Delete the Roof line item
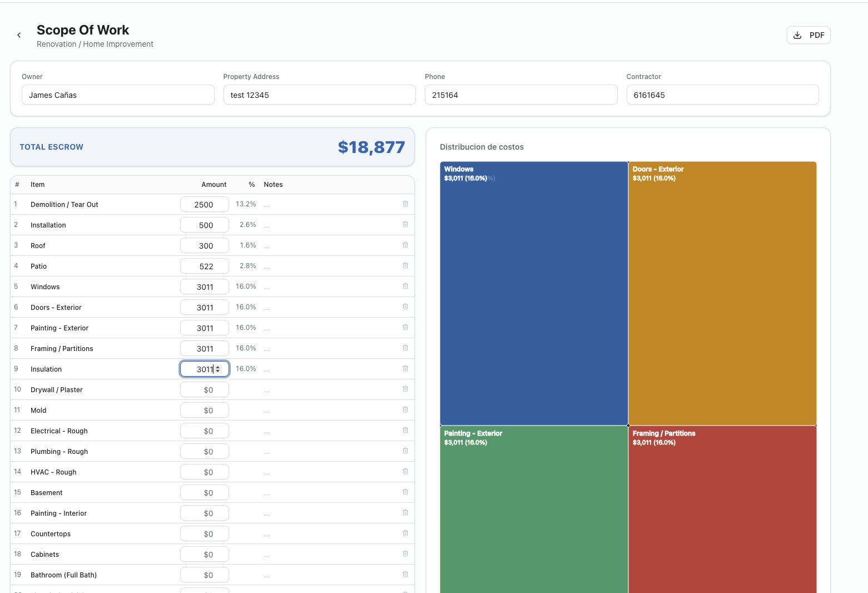The width and height of the screenshot is (868, 593). tap(405, 245)
